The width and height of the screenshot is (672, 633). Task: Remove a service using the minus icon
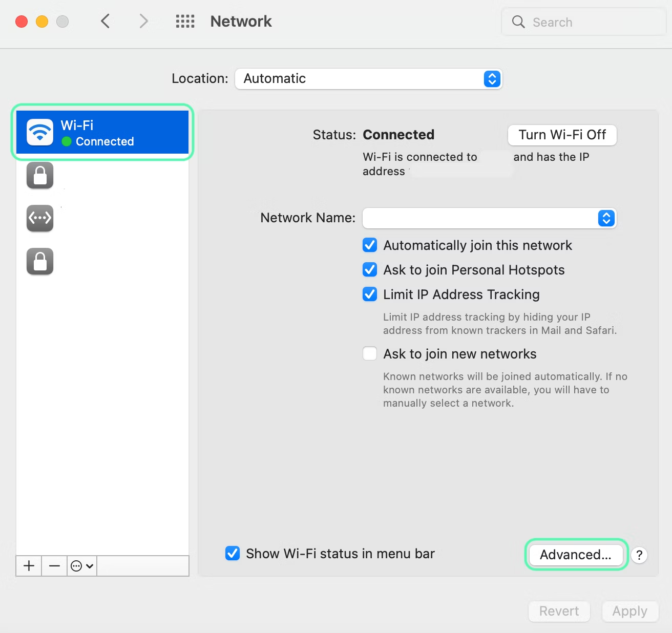[54, 566]
